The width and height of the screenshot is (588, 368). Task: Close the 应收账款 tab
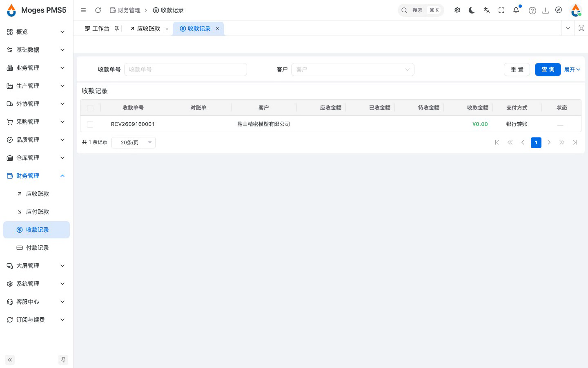(167, 29)
